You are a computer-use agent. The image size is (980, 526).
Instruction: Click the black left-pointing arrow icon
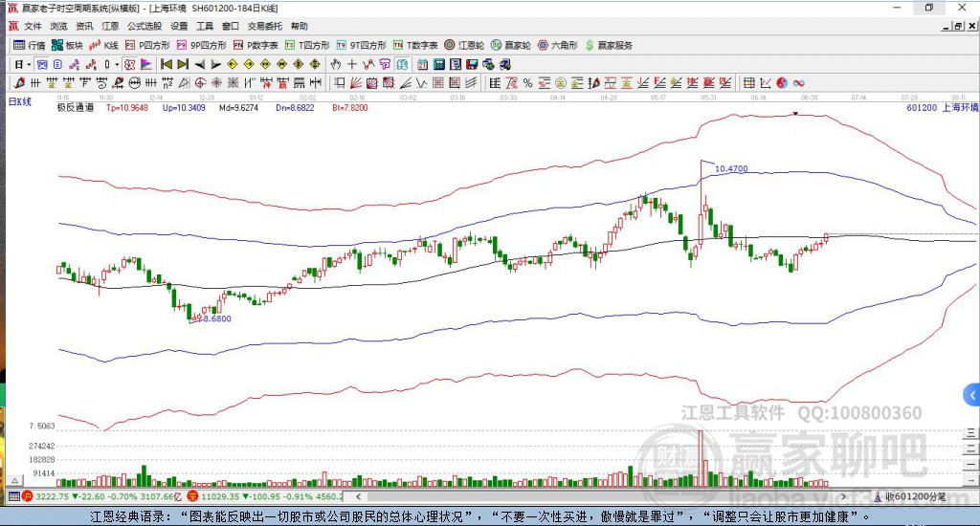click(x=199, y=64)
